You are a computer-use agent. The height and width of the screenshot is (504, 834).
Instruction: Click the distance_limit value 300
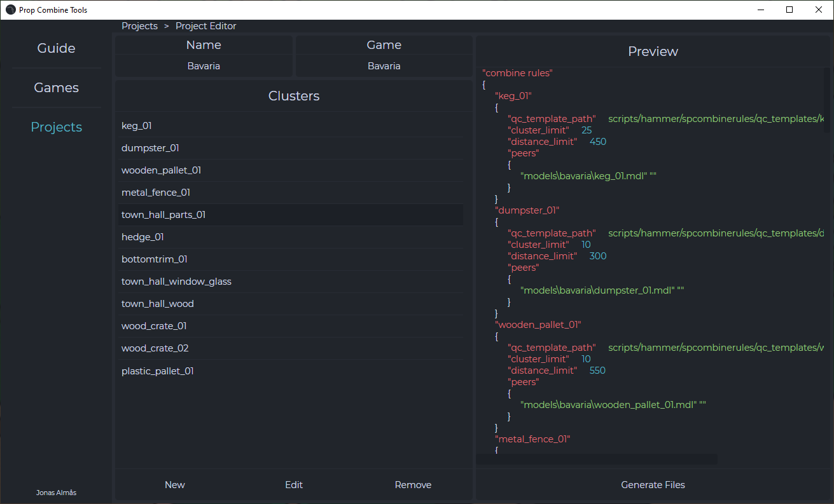coord(598,256)
